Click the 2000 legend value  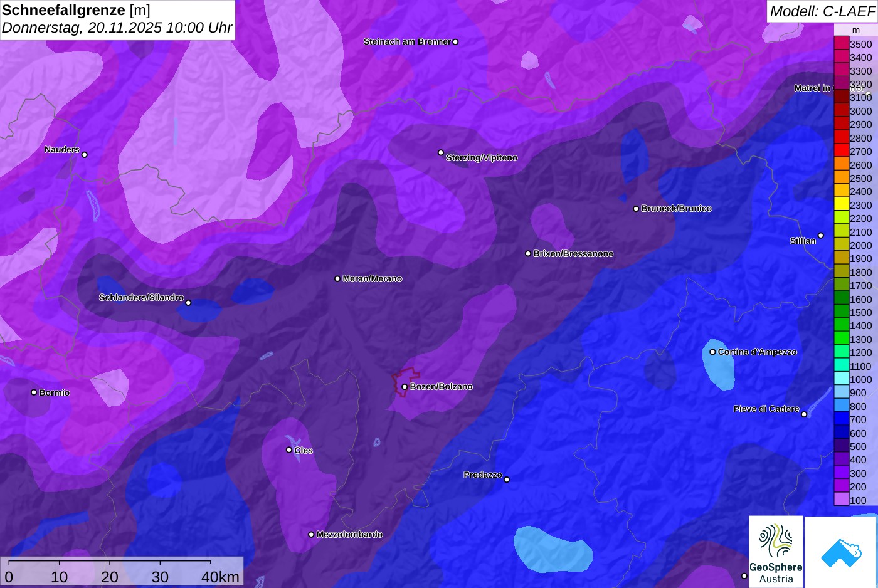click(x=860, y=245)
